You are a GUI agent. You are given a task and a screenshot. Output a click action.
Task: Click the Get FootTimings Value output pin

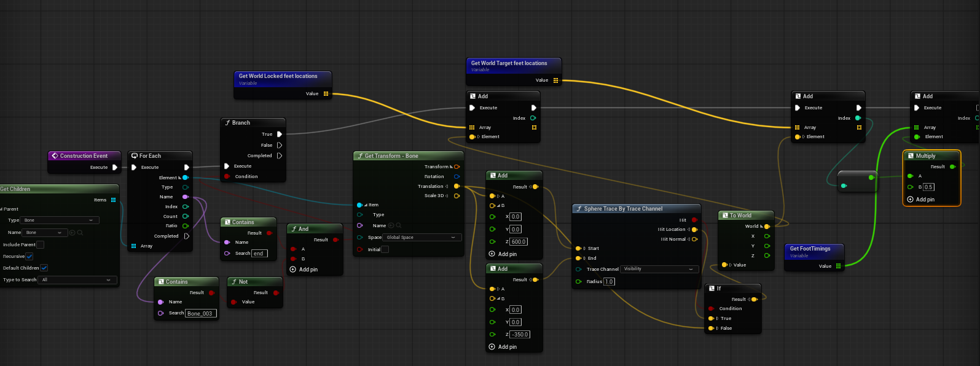pyautogui.click(x=838, y=266)
